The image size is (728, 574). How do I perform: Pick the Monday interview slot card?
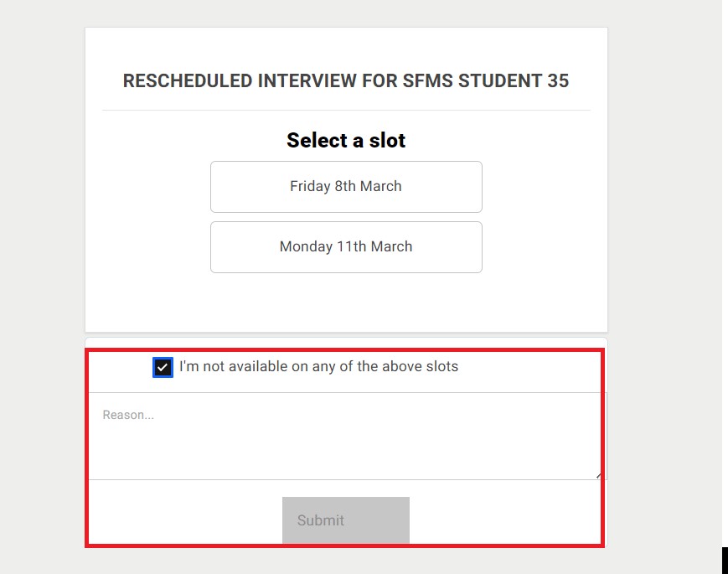[345, 246]
